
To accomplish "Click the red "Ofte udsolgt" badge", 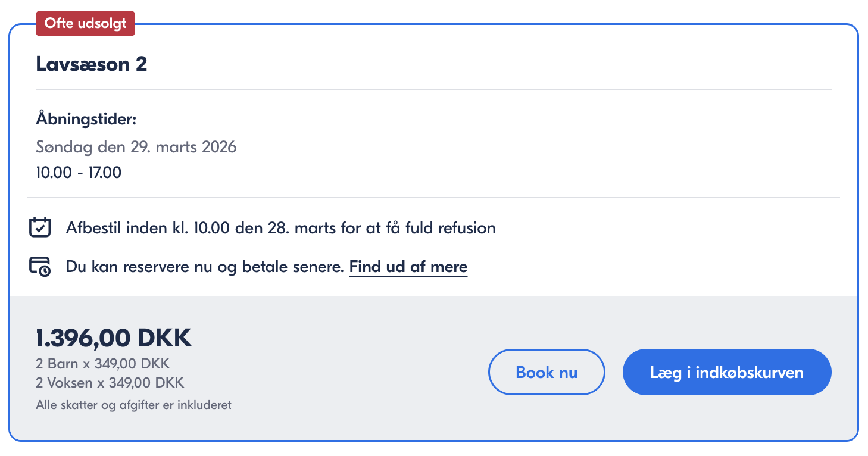I will [x=85, y=25].
